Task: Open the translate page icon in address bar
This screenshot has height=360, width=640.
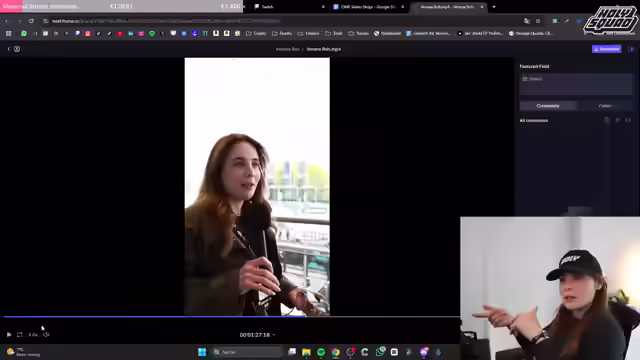Action: 527,21
